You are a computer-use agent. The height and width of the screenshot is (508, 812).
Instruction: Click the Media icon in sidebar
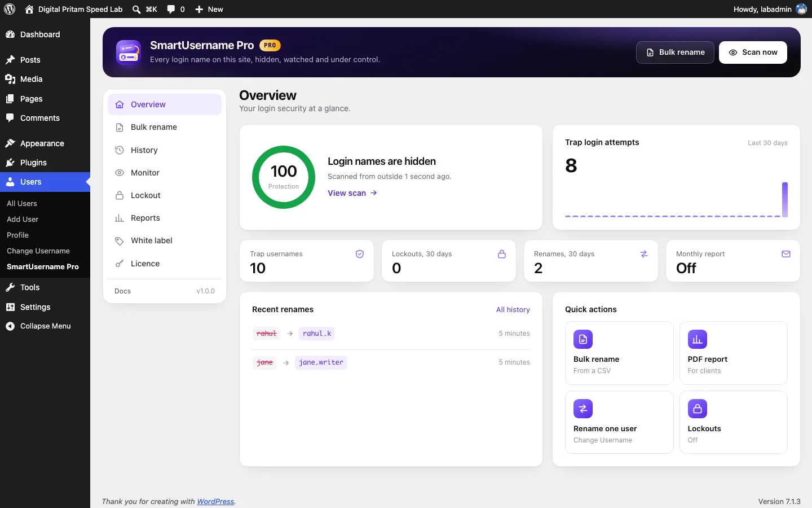(x=10, y=79)
